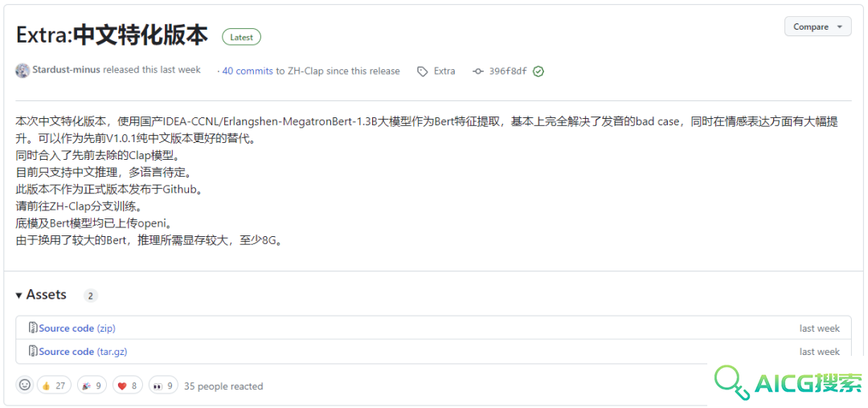This screenshot has width=868, height=408.
Task: Click the zip file icon
Action: 33,328
